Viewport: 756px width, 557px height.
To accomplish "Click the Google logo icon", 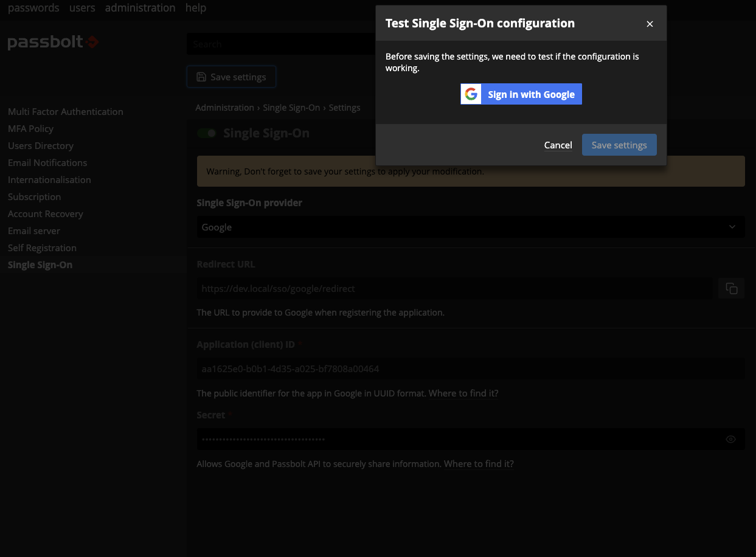I will coord(471,94).
